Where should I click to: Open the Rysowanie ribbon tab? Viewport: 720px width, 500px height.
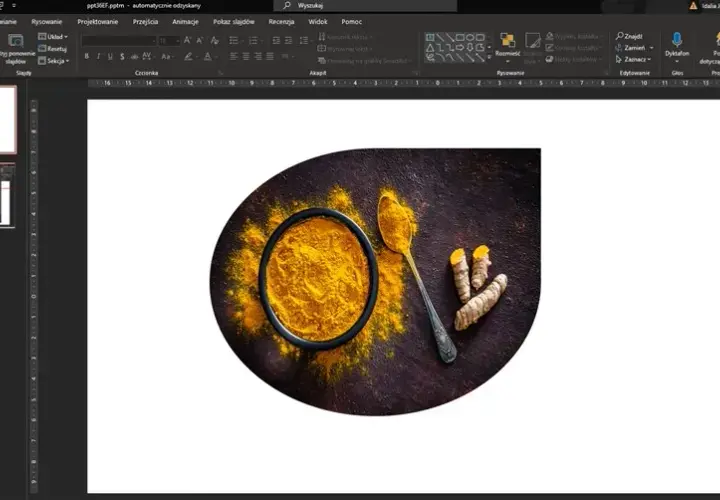click(46, 22)
